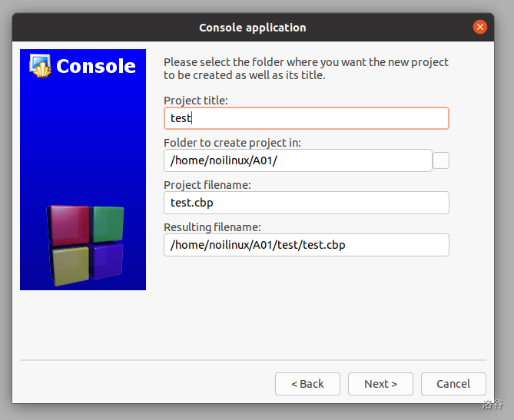
Task: Close the Console application dialog
Action: pyautogui.click(x=480, y=27)
